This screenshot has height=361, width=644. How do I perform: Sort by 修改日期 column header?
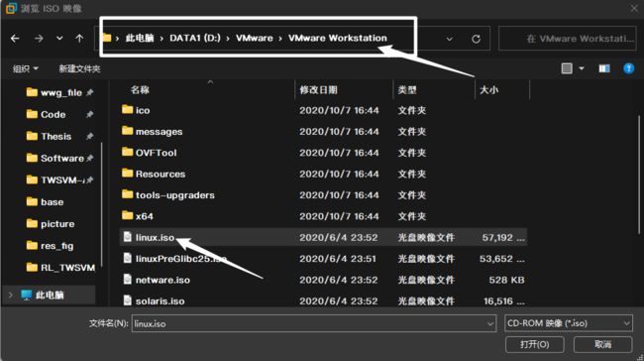click(318, 89)
